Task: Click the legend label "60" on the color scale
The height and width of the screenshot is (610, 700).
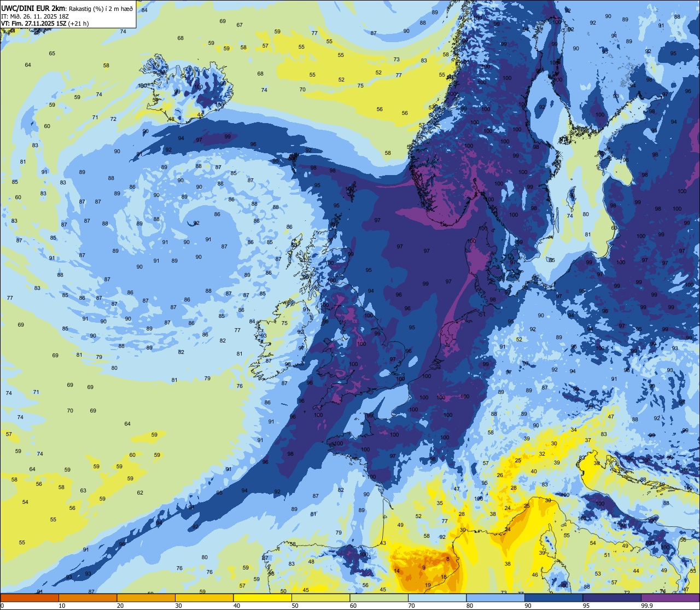Action: (353, 606)
